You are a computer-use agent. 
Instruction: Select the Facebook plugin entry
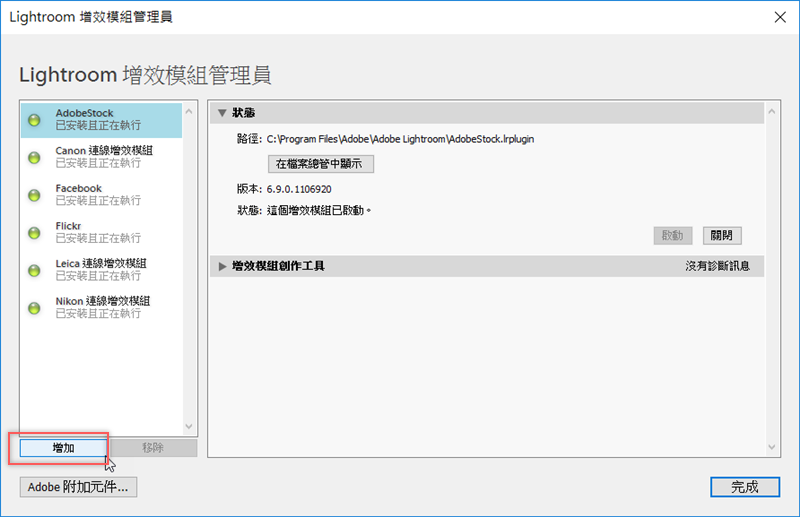[102, 194]
